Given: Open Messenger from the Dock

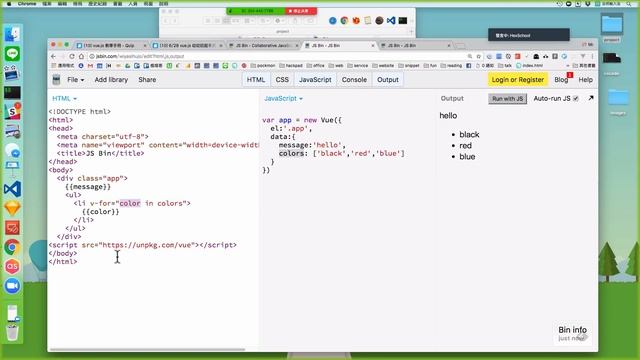Looking at the screenshot, I should pos(12,151).
